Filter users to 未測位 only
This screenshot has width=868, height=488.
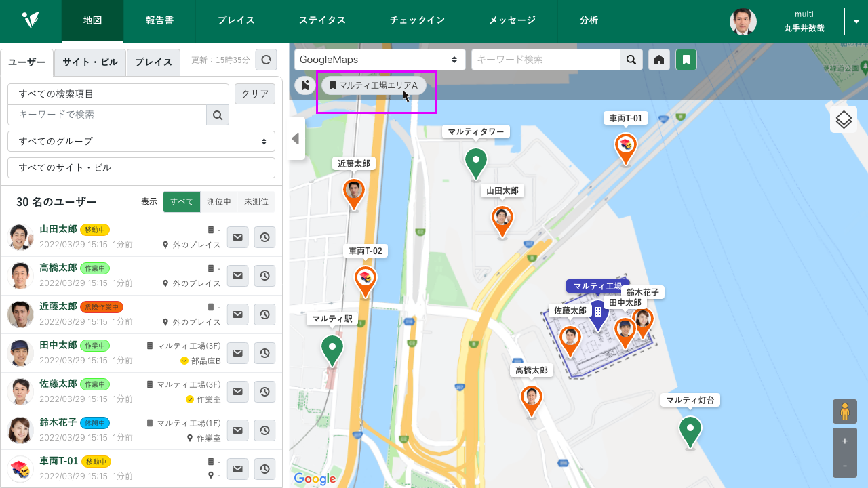[257, 202]
